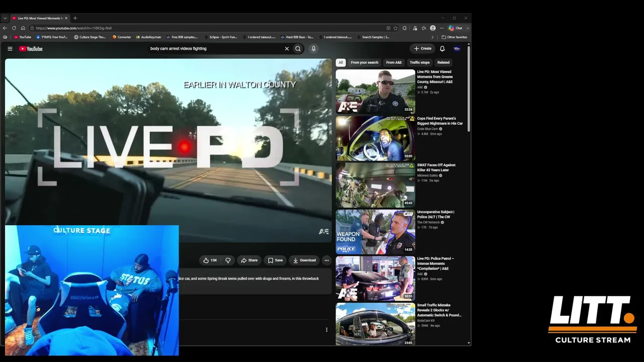Start voice search with the microphone icon
The width and height of the screenshot is (644, 362).
coord(313,49)
